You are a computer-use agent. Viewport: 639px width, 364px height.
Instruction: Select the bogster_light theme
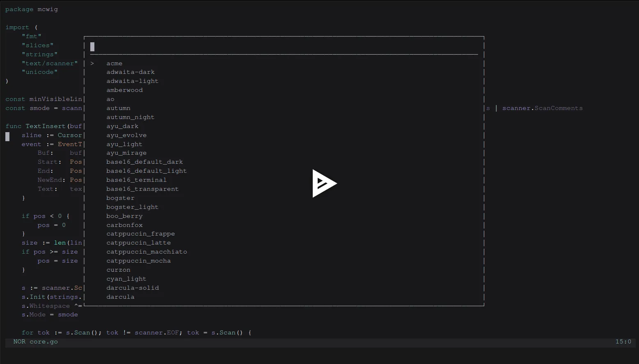(132, 207)
